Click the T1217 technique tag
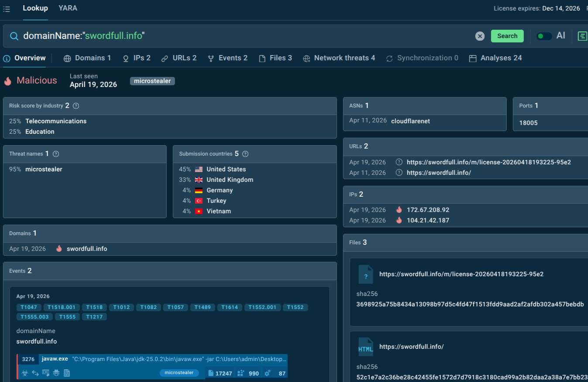Image resolution: width=588 pixels, height=382 pixels. point(94,317)
